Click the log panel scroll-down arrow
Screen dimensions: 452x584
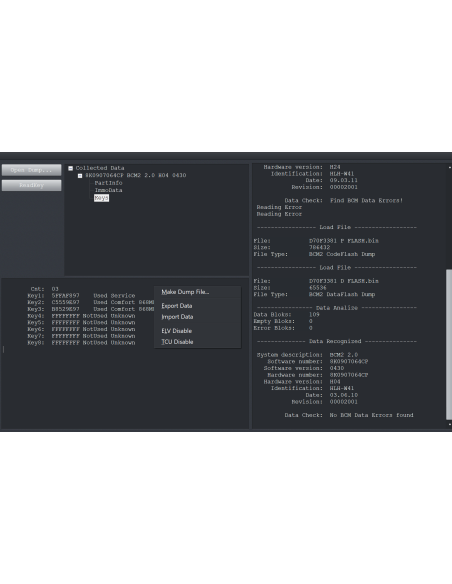point(449,424)
